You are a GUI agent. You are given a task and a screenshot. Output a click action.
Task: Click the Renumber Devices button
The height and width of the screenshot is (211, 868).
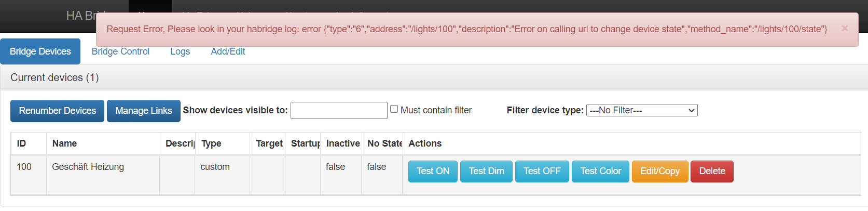pos(58,111)
